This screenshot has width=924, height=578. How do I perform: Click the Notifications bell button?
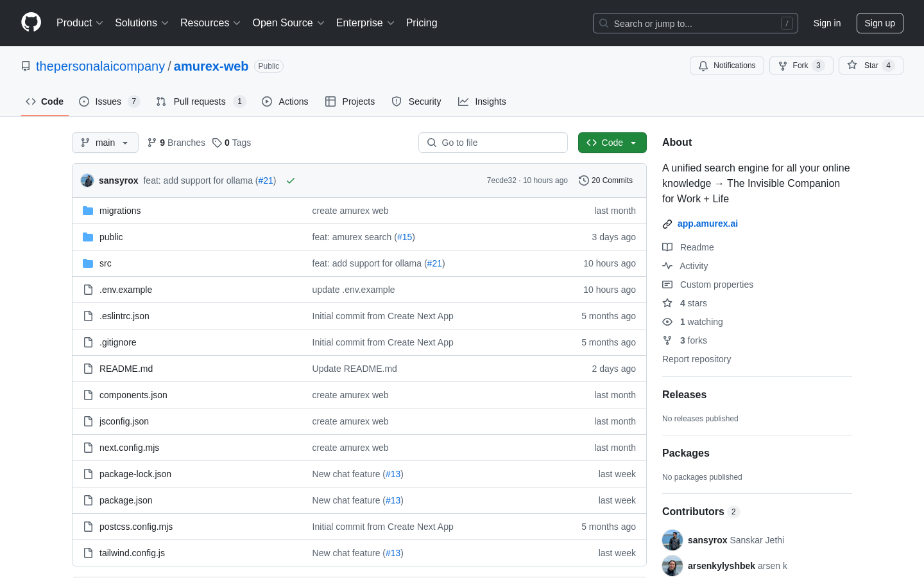coord(727,66)
